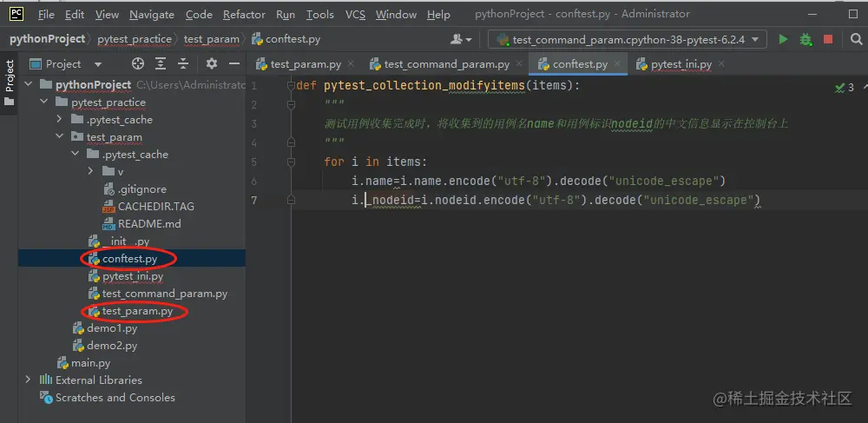Image resolution: width=868 pixels, height=423 pixels.
Task: Select .gitignore file in tree
Action: [135, 189]
